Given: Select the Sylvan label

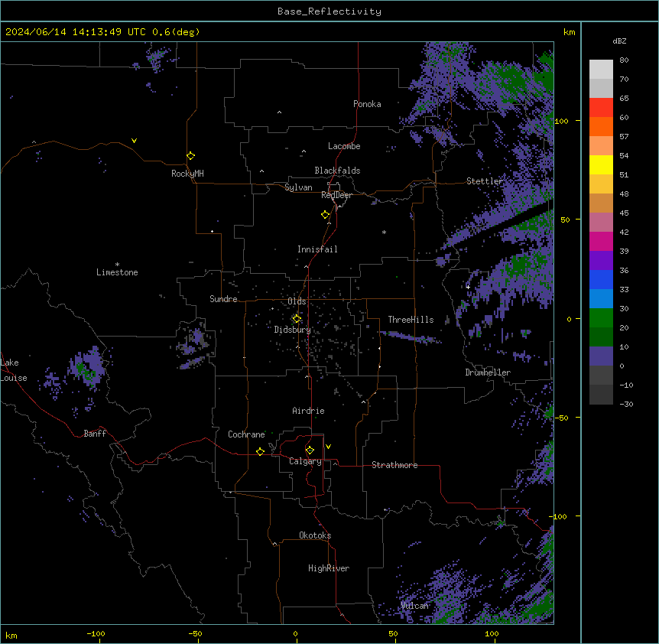Looking at the screenshot, I should tap(298, 187).
